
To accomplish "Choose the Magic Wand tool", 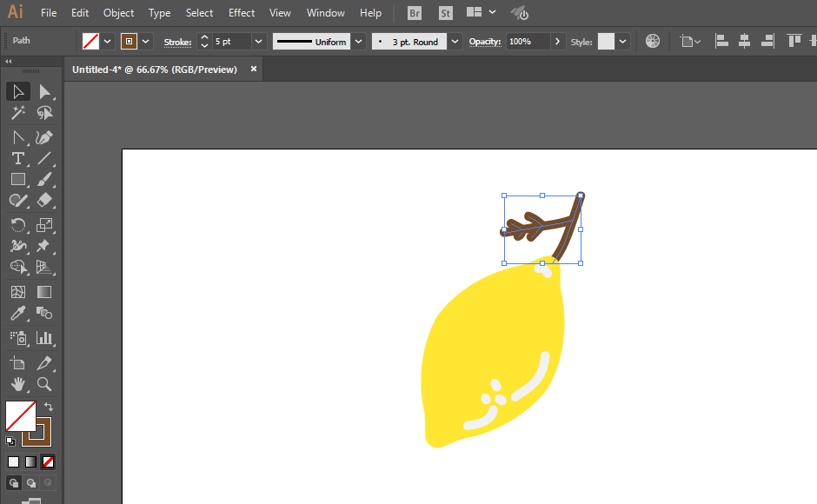I will 17,113.
